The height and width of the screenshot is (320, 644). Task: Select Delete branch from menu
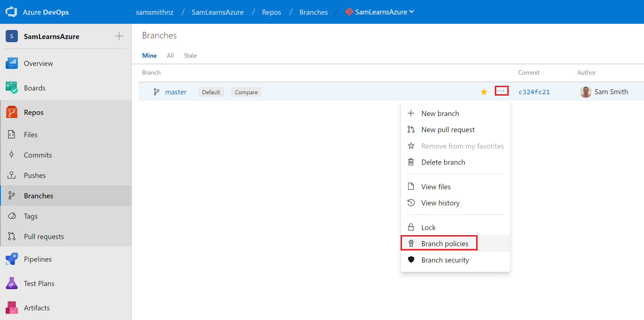click(443, 162)
